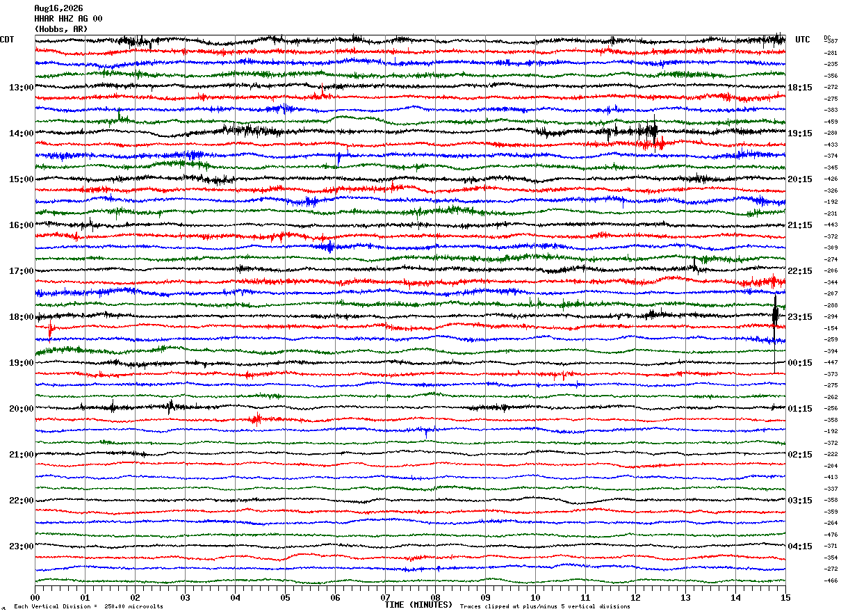The image size is (841, 616).
Task: Click the 14:00 CDT time label
Action: [22, 133]
